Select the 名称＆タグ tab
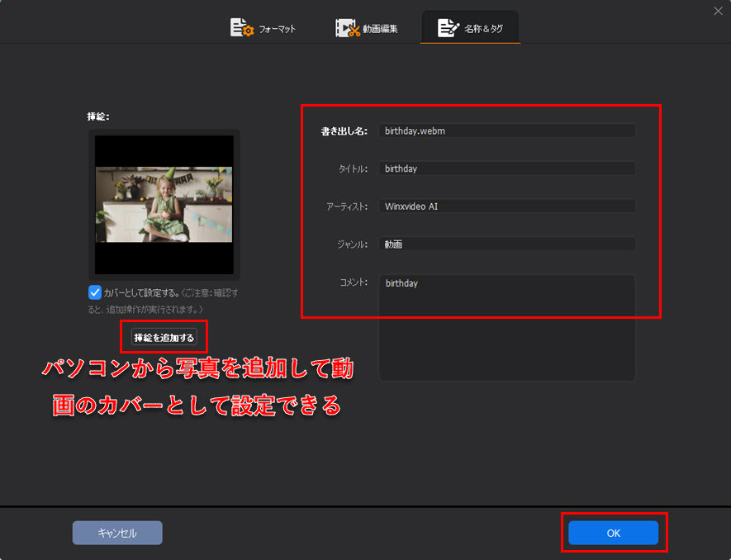 (470, 28)
